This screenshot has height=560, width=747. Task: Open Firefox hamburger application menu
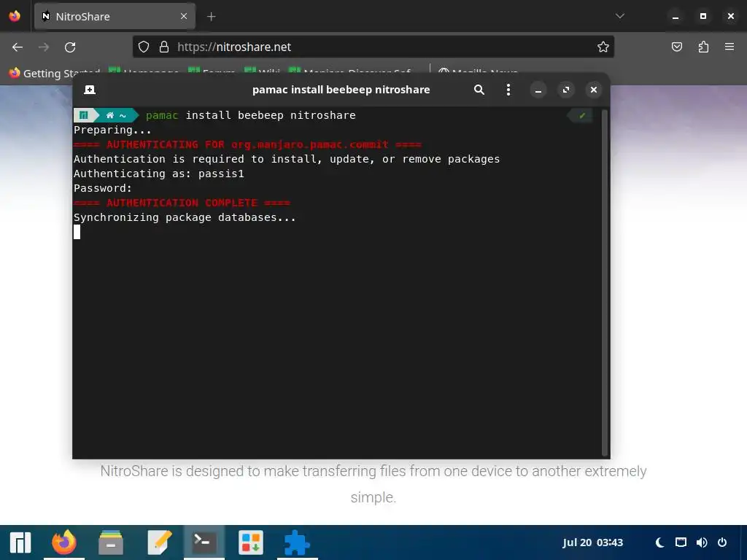(729, 47)
